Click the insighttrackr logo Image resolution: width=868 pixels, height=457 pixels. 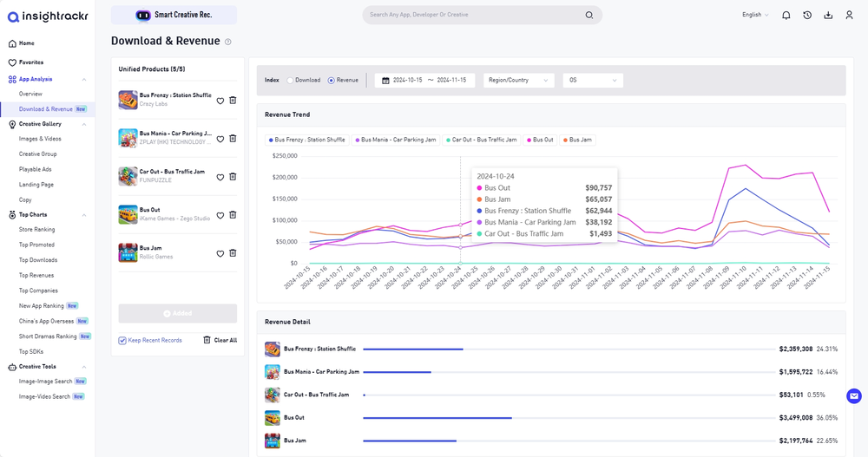pos(48,16)
